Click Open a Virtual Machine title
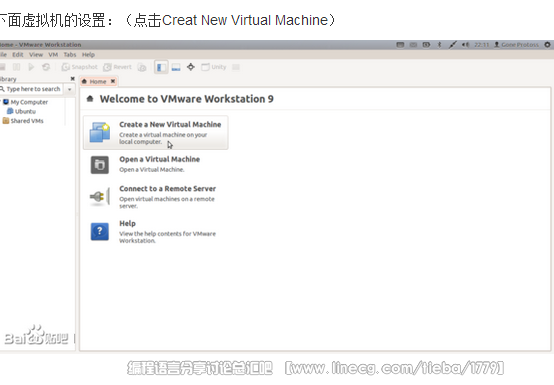 click(x=159, y=159)
